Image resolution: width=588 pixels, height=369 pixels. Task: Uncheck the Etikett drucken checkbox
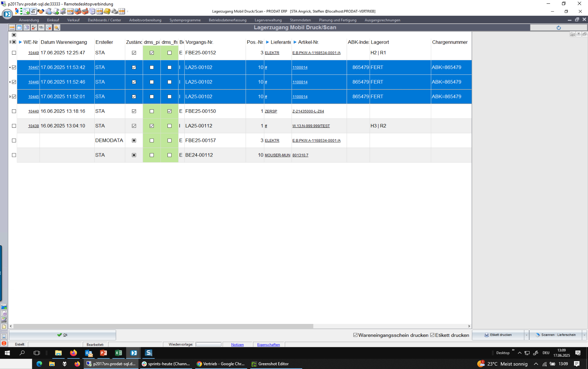coord(432,335)
